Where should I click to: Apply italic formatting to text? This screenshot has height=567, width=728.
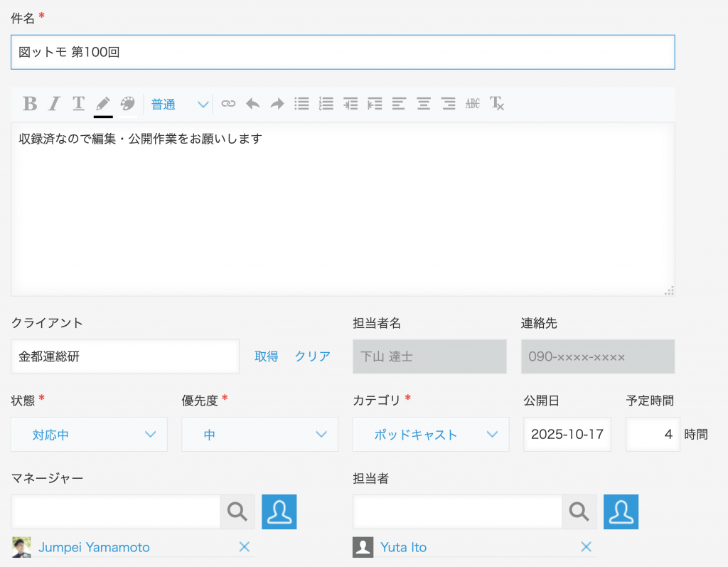click(x=54, y=104)
